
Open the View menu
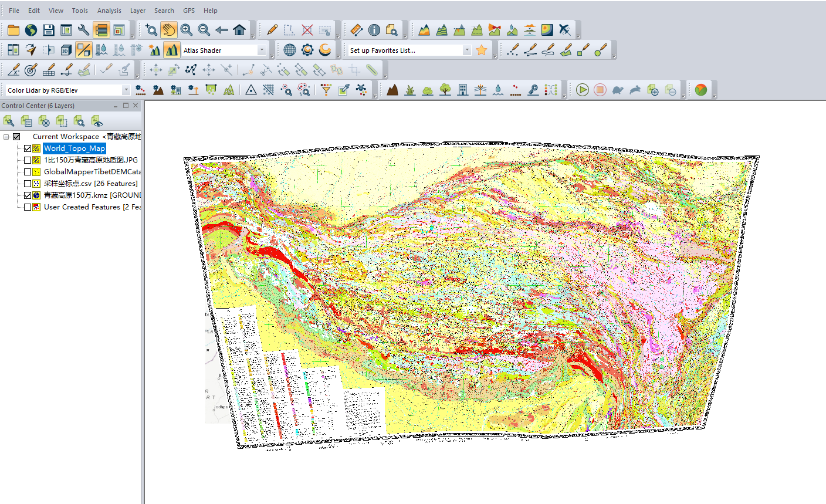pos(56,11)
